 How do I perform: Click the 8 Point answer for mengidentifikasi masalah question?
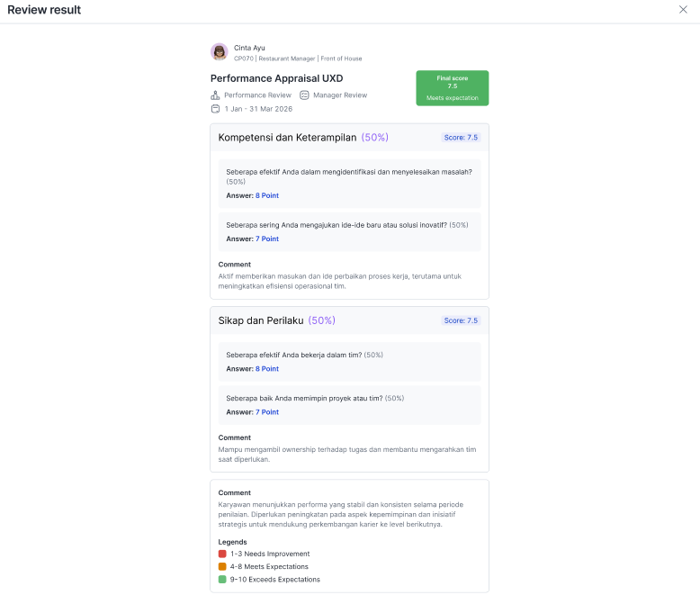(267, 195)
